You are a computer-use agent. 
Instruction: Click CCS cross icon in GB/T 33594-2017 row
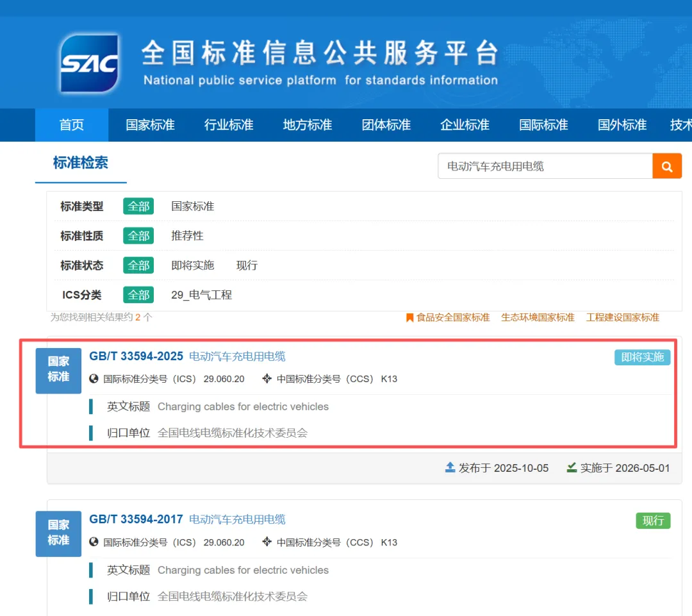pyautogui.click(x=267, y=542)
